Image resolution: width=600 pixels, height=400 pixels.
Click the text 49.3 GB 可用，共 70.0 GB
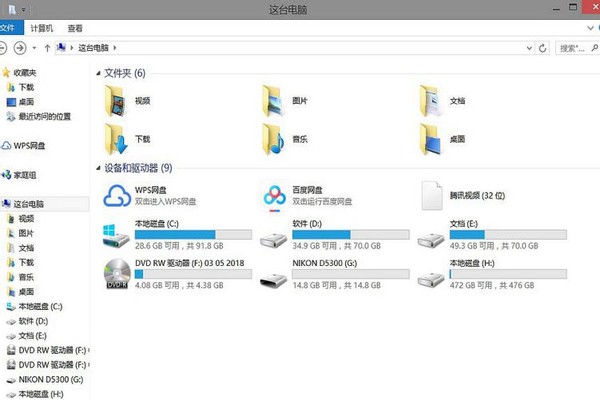494,246
